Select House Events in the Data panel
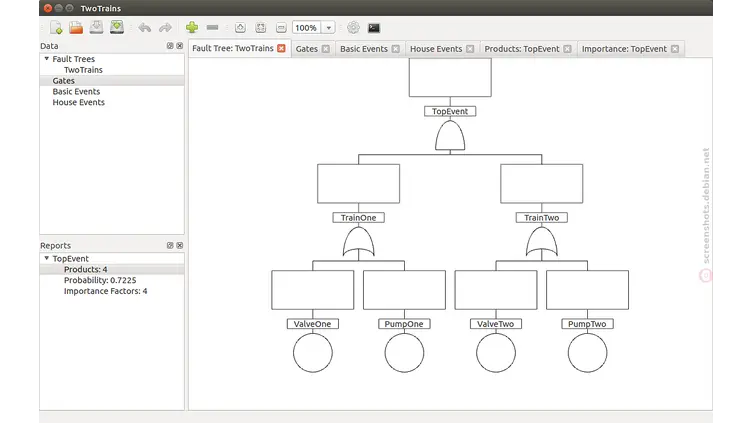752x423 pixels. [78, 102]
